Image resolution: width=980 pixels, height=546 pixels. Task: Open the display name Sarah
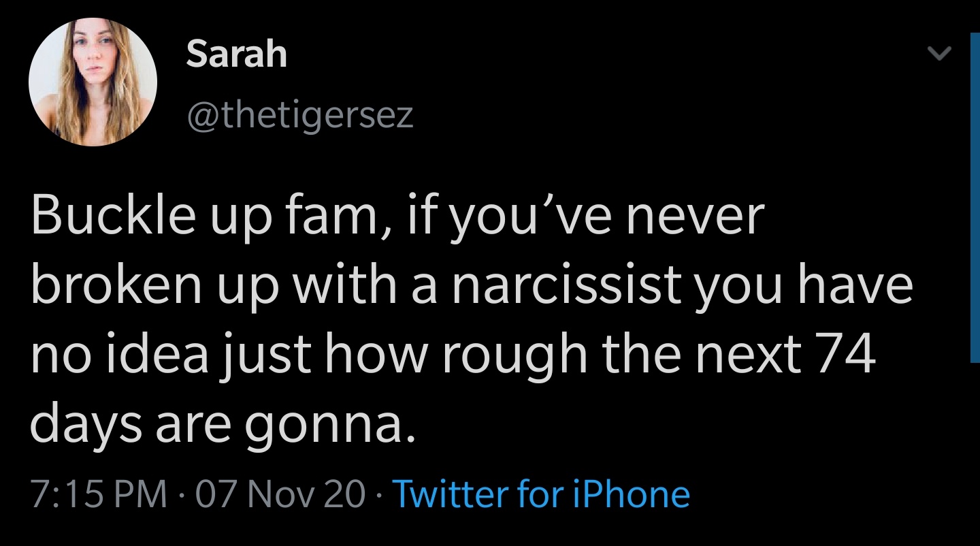236,54
